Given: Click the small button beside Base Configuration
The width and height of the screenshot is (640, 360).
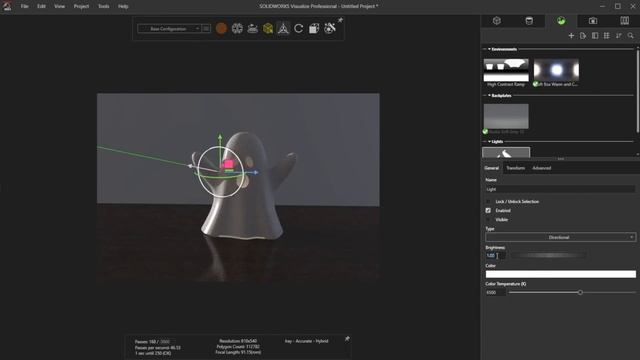Looking at the screenshot, I should 206,29.
